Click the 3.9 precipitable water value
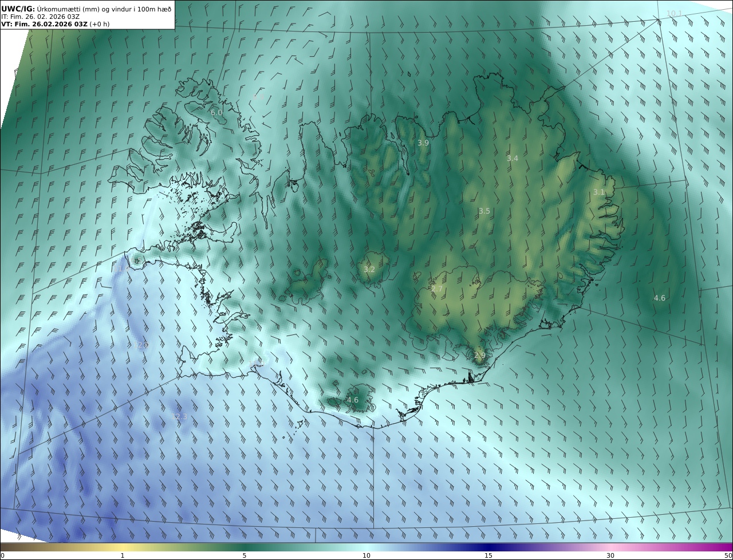The height and width of the screenshot is (560, 733). click(423, 143)
